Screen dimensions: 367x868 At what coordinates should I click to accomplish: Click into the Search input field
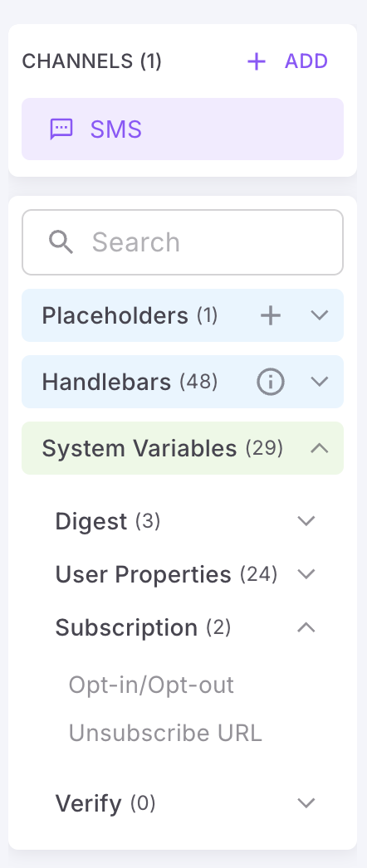[183, 242]
